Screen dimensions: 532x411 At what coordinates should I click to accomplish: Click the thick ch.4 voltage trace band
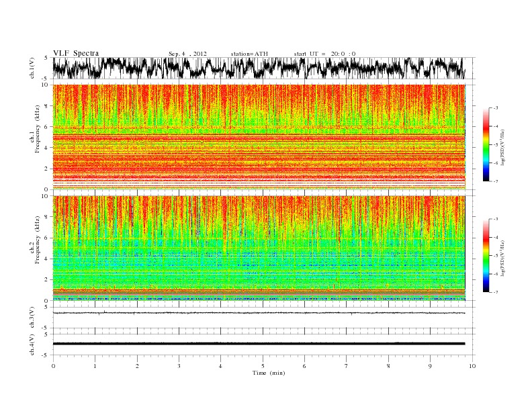pos(259,344)
